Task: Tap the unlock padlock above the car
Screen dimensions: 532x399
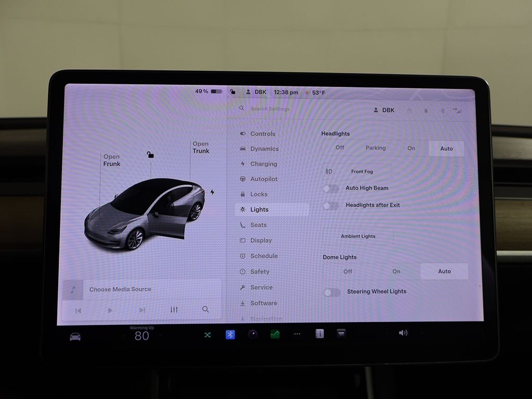Action: click(x=150, y=154)
